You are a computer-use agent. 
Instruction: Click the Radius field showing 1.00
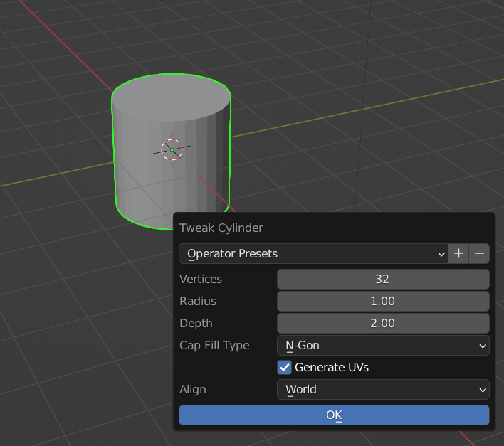[x=383, y=301]
